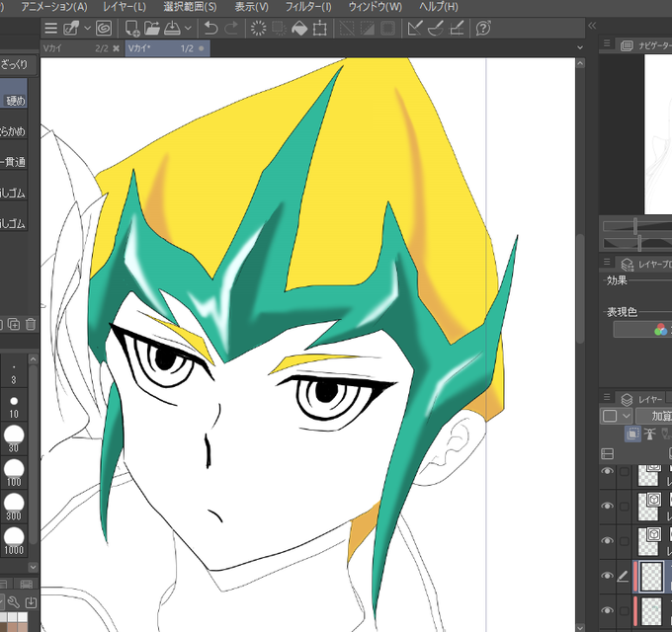Open the 表現色 expression color dropdown
672x632 pixels.
pyautogui.click(x=643, y=329)
